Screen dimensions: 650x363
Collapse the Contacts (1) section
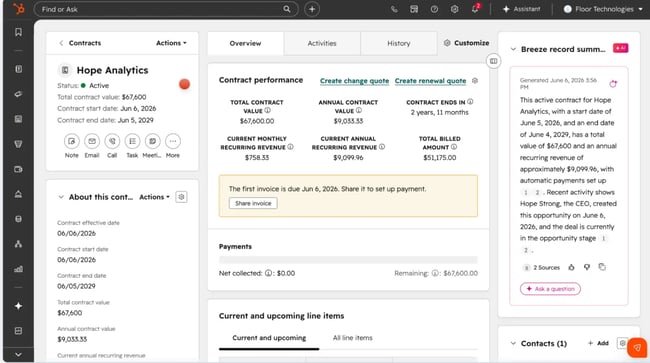(x=513, y=343)
